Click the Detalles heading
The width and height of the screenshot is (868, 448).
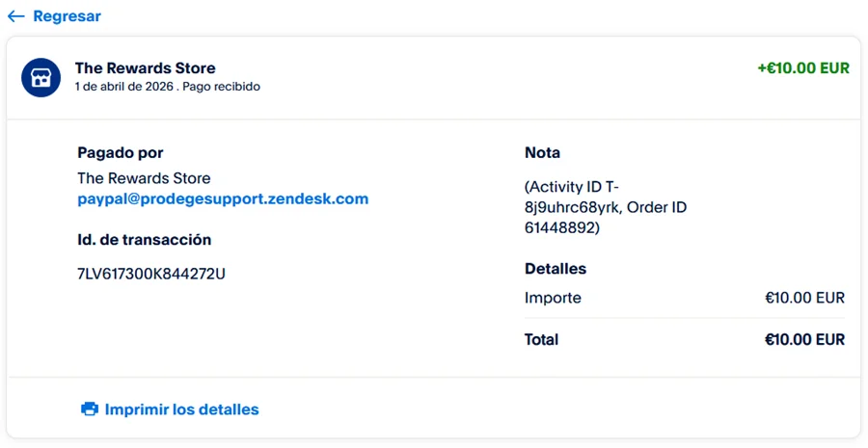pos(556,269)
